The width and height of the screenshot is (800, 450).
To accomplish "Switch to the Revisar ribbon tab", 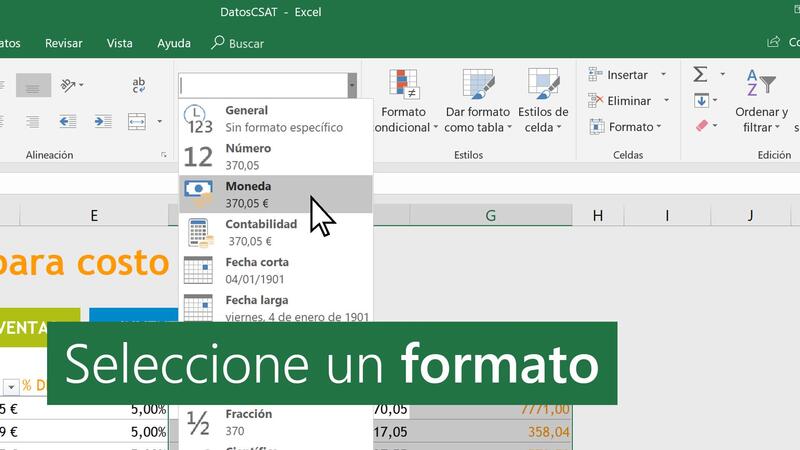I will (64, 43).
